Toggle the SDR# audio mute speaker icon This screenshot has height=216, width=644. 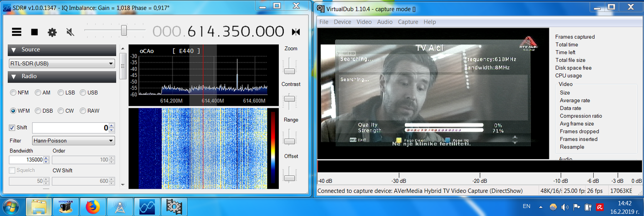[70, 32]
